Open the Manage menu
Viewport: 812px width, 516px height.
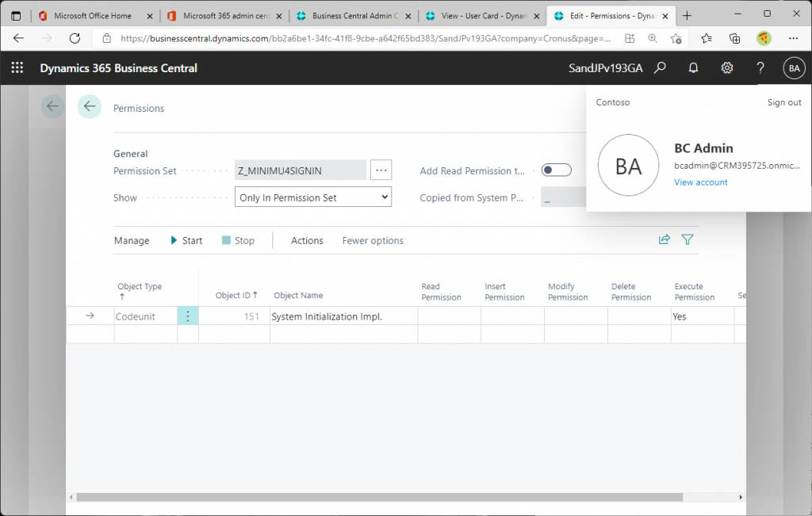click(x=132, y=241)
